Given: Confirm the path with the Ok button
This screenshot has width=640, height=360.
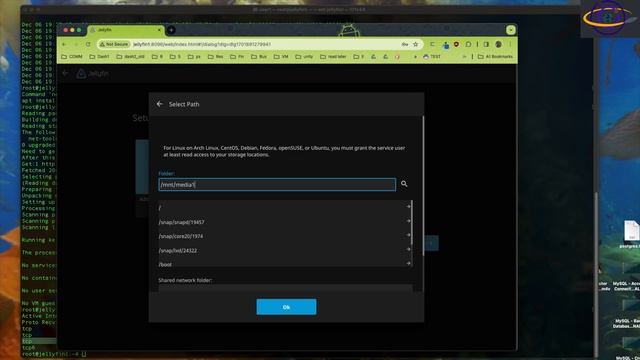Looking at the screenshot, I should coord(286,307).
